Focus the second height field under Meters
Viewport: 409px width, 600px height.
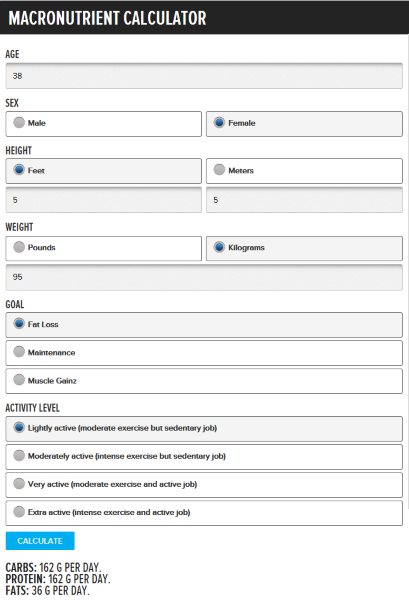click(x=304, y=200)
